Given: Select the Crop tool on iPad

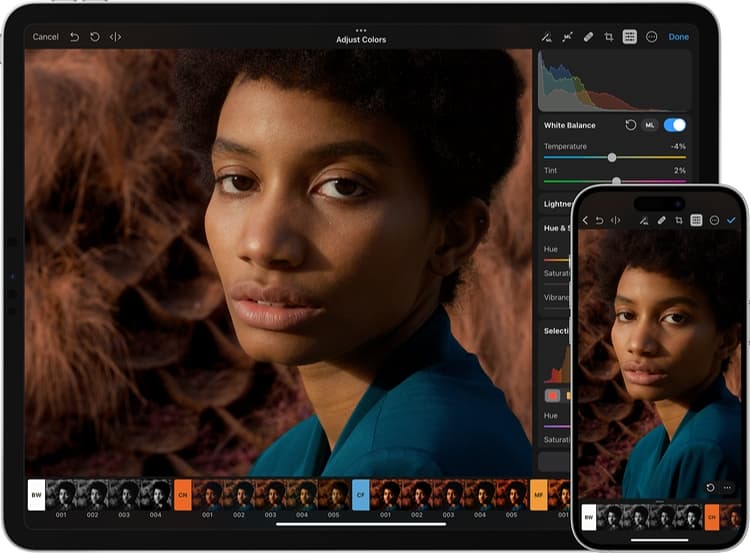Looking at the screenshot, I should pos(608,37).
